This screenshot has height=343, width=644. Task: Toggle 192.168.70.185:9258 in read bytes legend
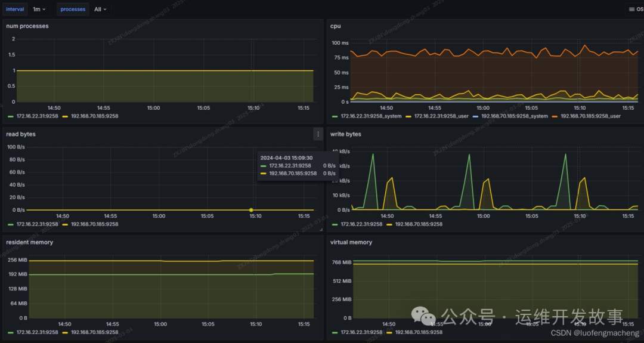pos(94,224)
